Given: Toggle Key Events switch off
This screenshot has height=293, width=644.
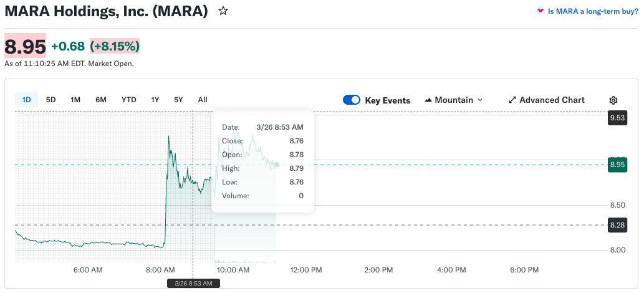Looking at the screenshot, I should (352, 100).
